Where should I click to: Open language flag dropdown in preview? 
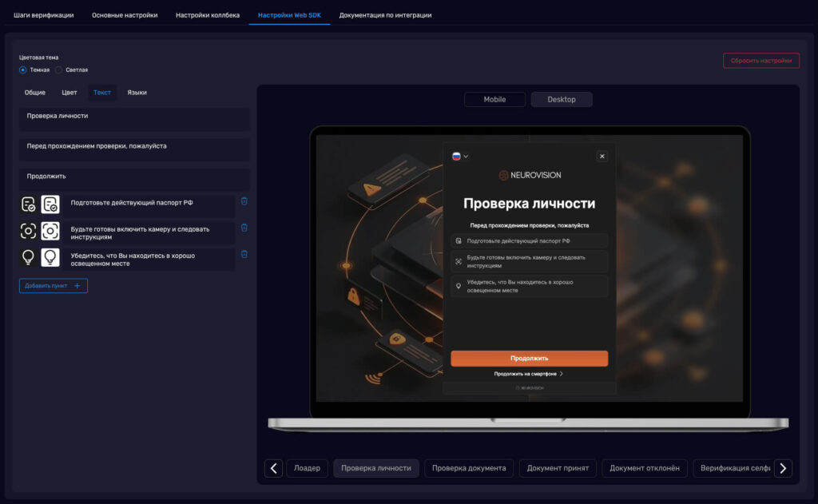click(x=459, y=156)
